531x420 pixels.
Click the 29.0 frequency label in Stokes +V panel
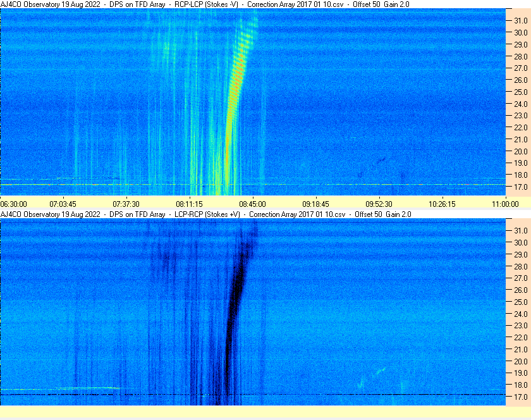point(521,254)
